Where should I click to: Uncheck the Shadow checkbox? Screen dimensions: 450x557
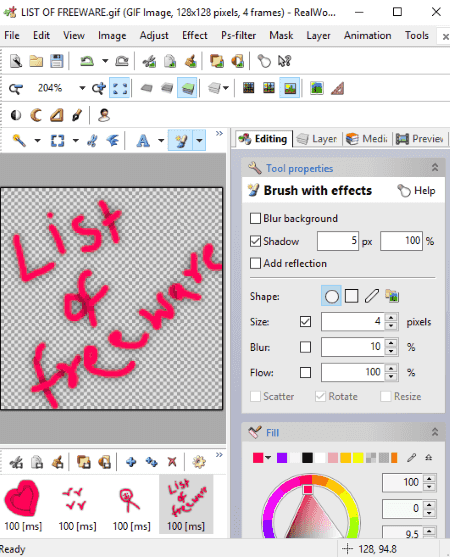[255, 241]
